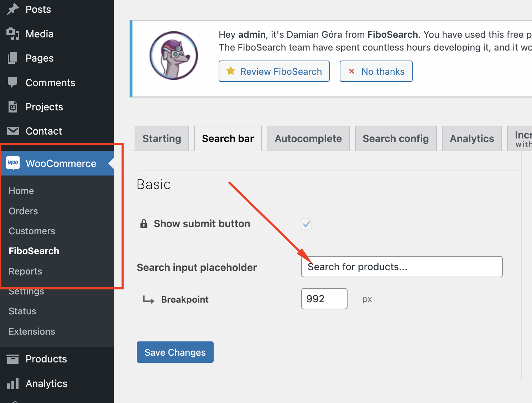Image resolution: width=532 pixels, height=403 pixels.
Task: Click the red X icon in No thanks
Action: [x=351, y=71]
